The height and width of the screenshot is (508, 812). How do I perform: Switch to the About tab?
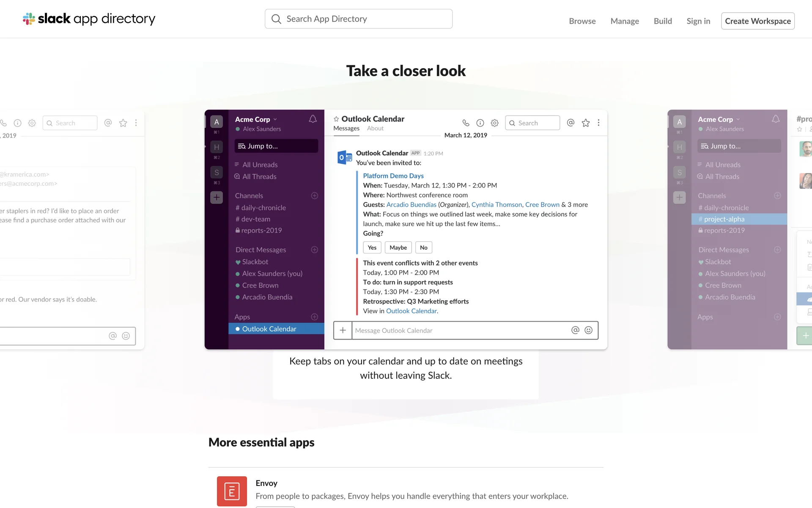(x=375, y=128)
